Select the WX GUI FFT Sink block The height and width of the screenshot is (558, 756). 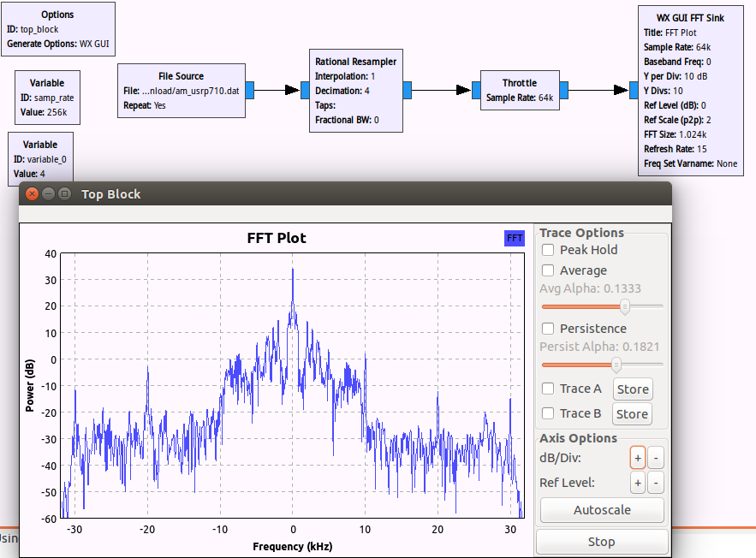[689, 90]
